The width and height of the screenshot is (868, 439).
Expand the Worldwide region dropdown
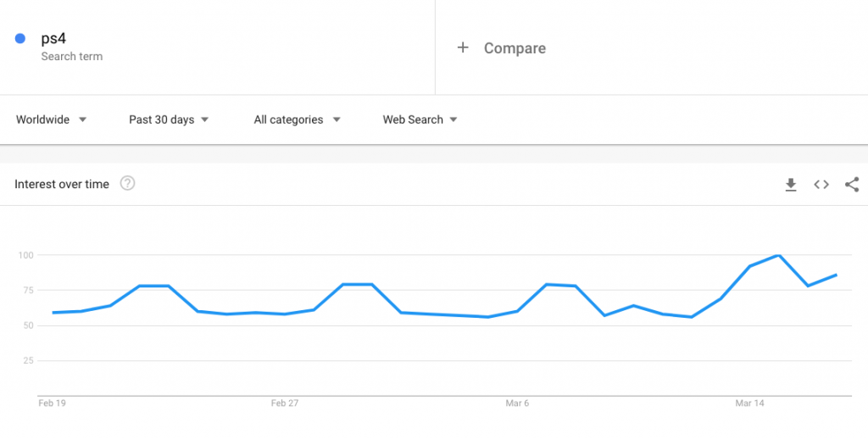tap(52, 119)
